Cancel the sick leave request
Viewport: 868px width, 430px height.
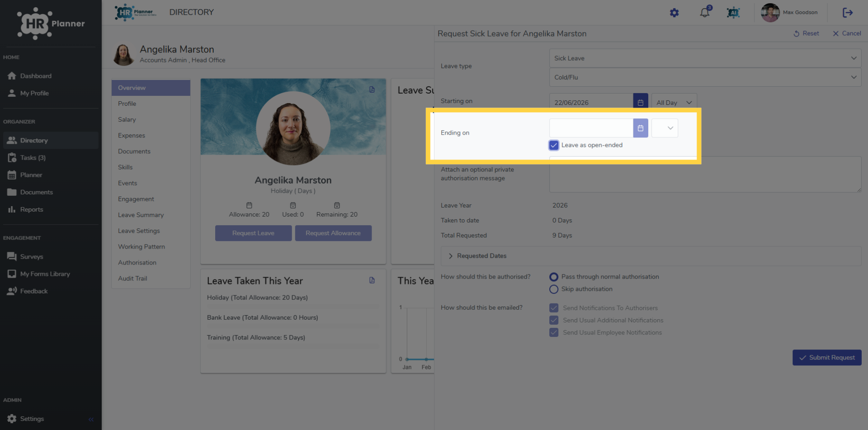(x=847, y=33)
